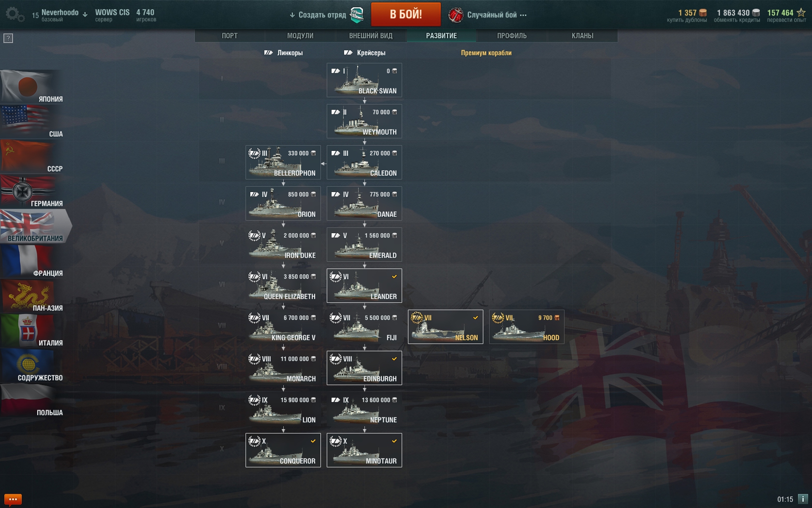The height and width of the screenshot is (508, 812).
Task: Select the USA nation flag
Action: [x=32, y=122]
